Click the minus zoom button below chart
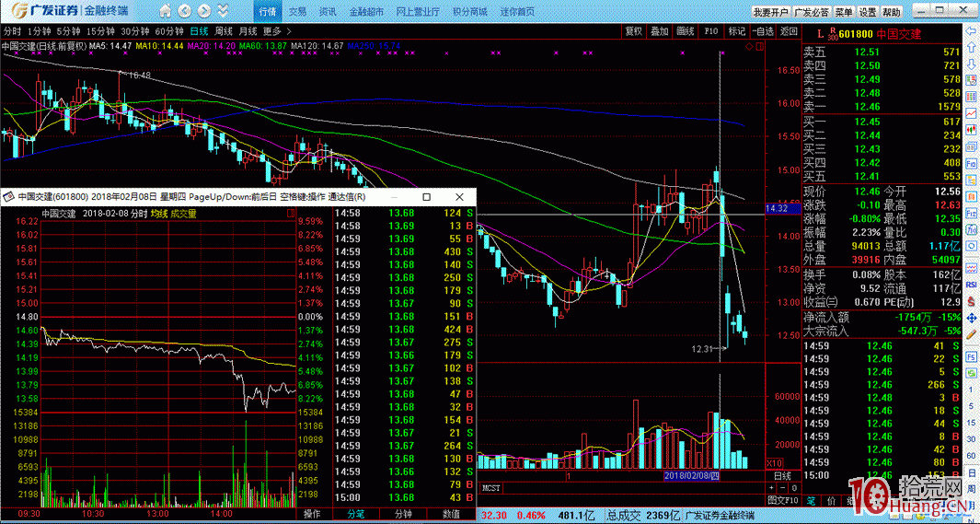This screenshot has height=524, width=980. point(782,487)
